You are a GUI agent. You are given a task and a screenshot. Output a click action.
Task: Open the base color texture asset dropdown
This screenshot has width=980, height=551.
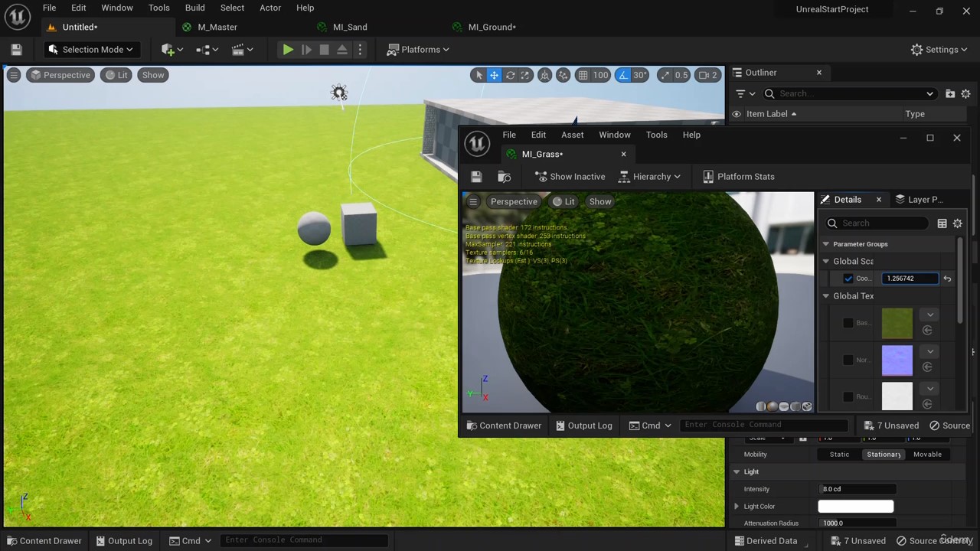(930, 315)
